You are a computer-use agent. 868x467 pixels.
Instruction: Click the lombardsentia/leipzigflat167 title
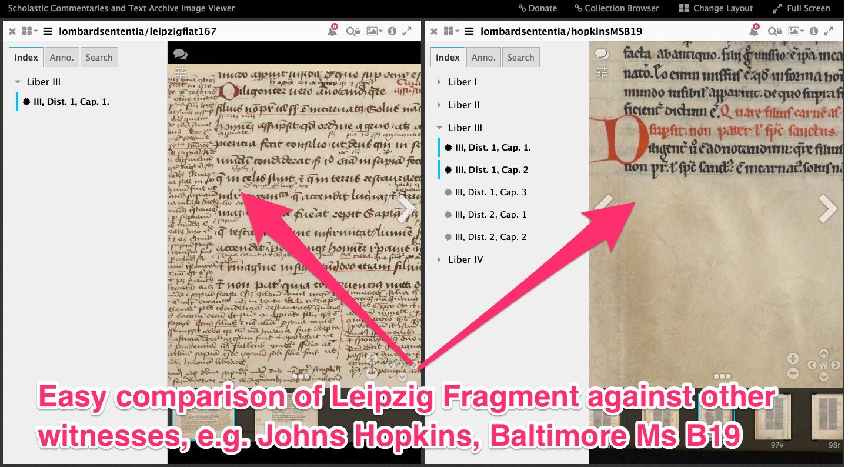[138, 32]
